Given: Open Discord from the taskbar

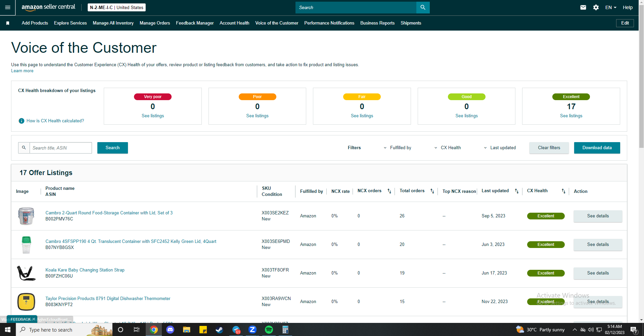Looking at the screenshot, I should point(170,330).
